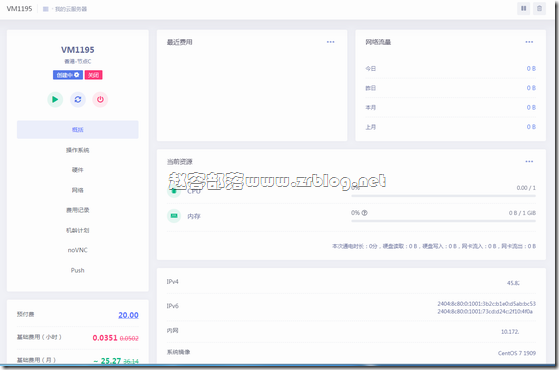The width and height of the screenshot is (559, 370).
Task: Click the delete trash icon in header
Action: coord(539,9)
